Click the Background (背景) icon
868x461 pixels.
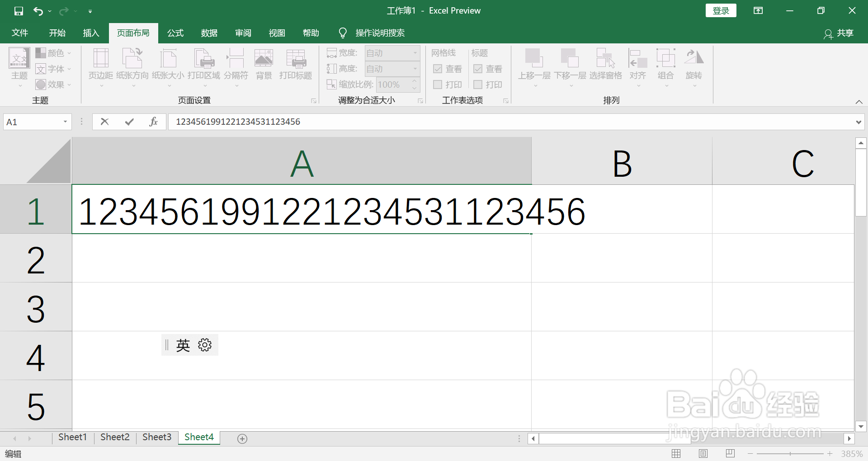pyautogui.click(x=264, y=59)
